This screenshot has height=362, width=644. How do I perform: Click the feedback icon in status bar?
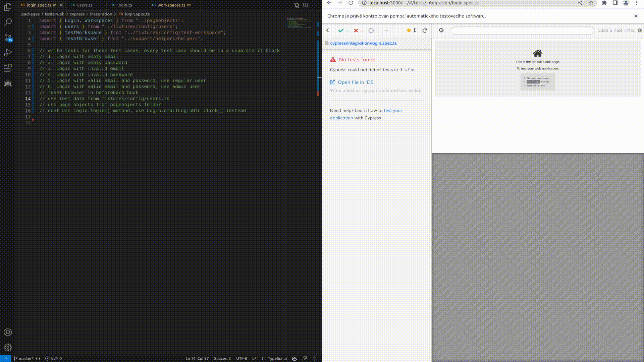(305, 358)
